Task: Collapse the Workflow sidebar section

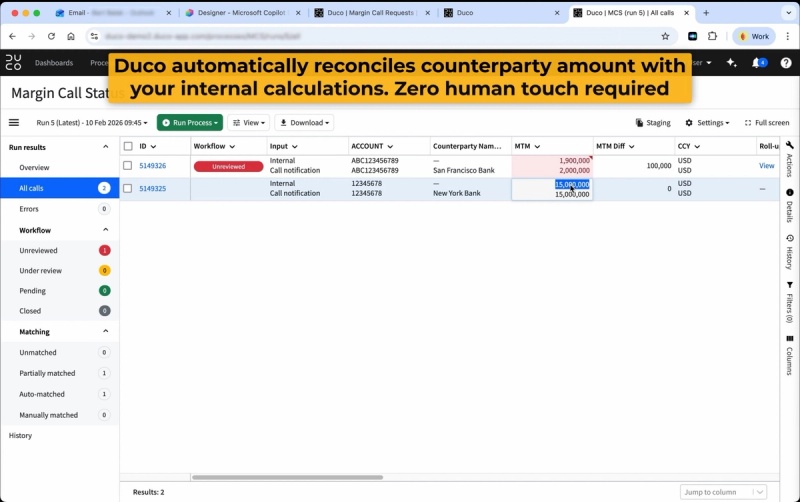Action: coord(106,230)
